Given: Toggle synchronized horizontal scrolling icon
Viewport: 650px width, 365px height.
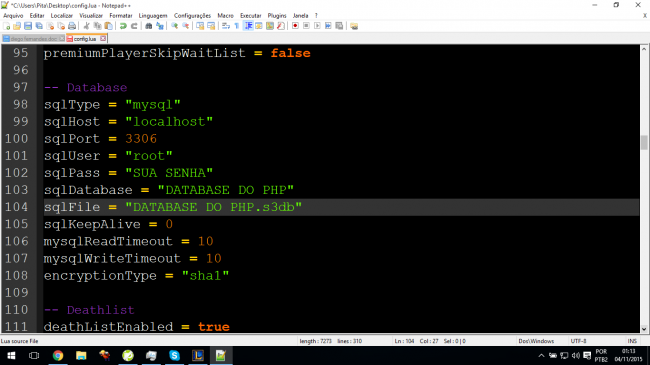Looking at the screenshot, I should (x=211, y=26).
